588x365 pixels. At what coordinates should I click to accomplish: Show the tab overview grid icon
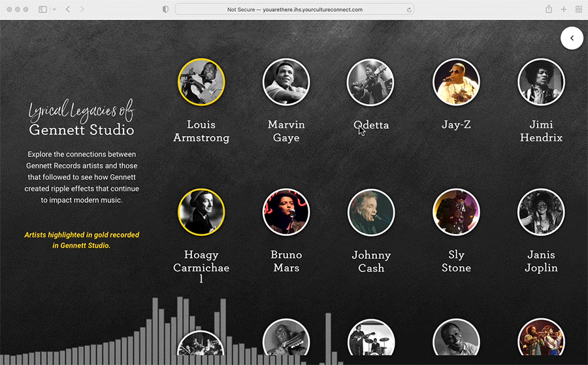tap(579, 9)
